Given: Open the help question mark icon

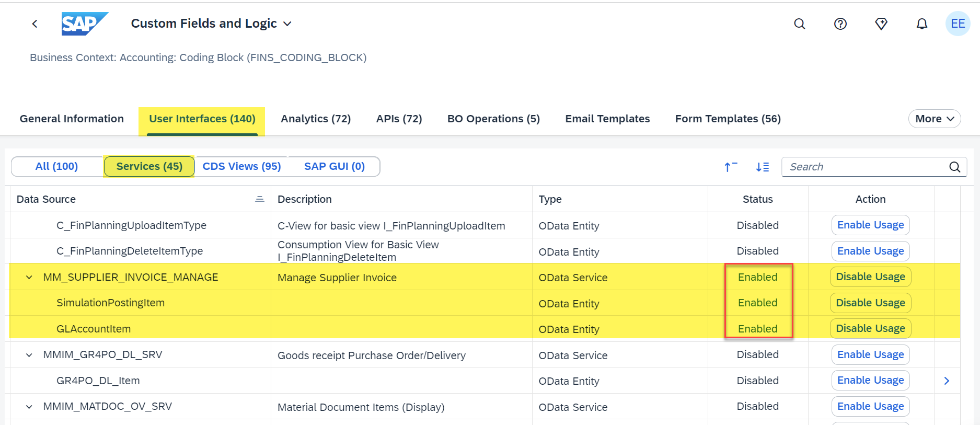Looking at the screenshot, I should pos(840,24).
